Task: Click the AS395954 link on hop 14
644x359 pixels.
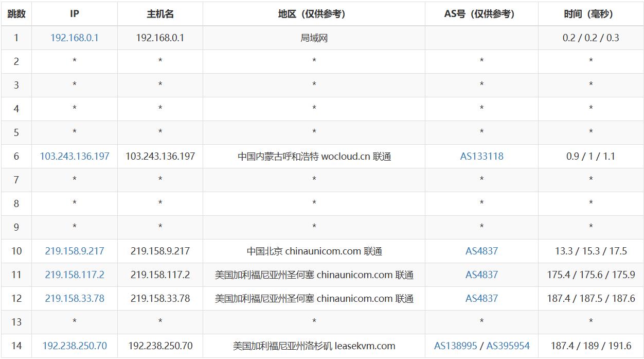Action: click(x=507, y=346)
